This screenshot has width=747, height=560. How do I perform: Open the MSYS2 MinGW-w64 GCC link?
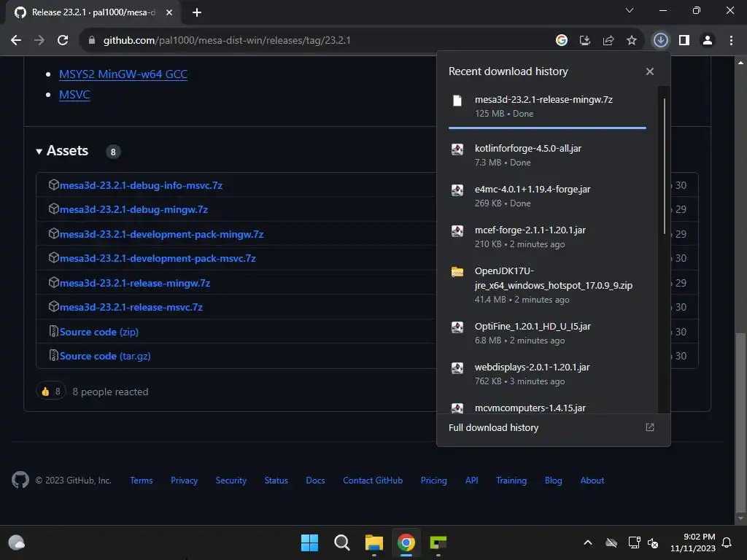[123, 74]
